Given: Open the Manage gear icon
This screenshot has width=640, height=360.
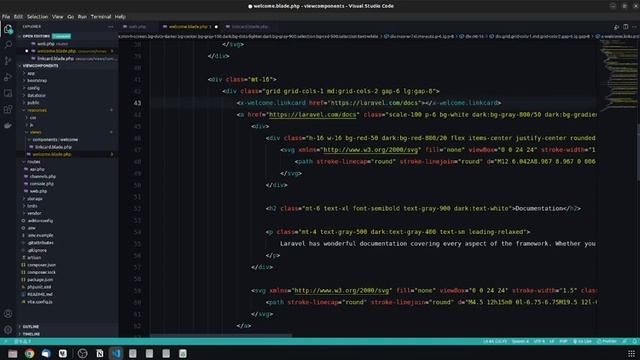Looking at the screenshot, I should pyautogui.click(x=8, y=329).
